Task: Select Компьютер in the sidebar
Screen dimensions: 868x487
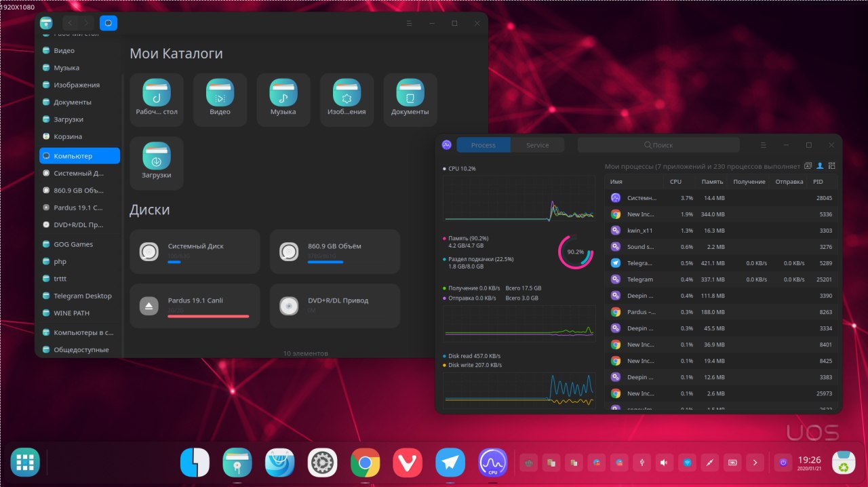Action: [79, 155]
